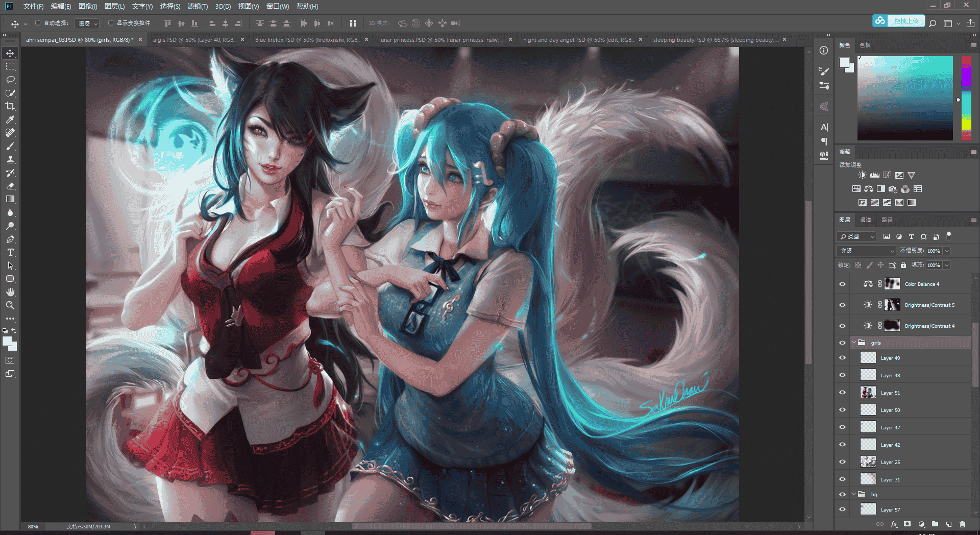This screenshot has height=535, width=980.
Task: Open the layer opacity 100% dropdown
Action: pos(947,251)
